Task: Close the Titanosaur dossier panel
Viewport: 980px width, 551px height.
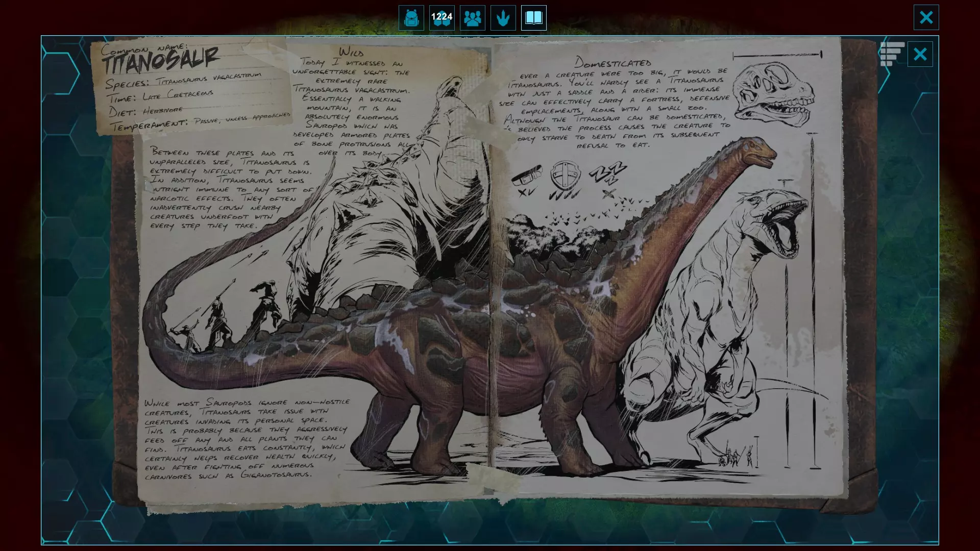Action: pos(920,54)
